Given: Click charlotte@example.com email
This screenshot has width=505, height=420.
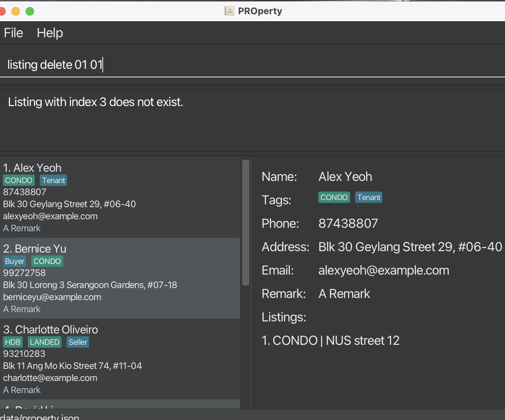Looking at the screenshot, I should pyautogui.click(x=50, y=378).
